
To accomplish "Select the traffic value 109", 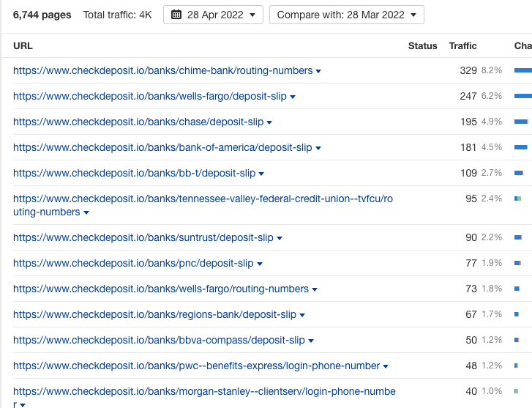I will click(x=468, y=173).
